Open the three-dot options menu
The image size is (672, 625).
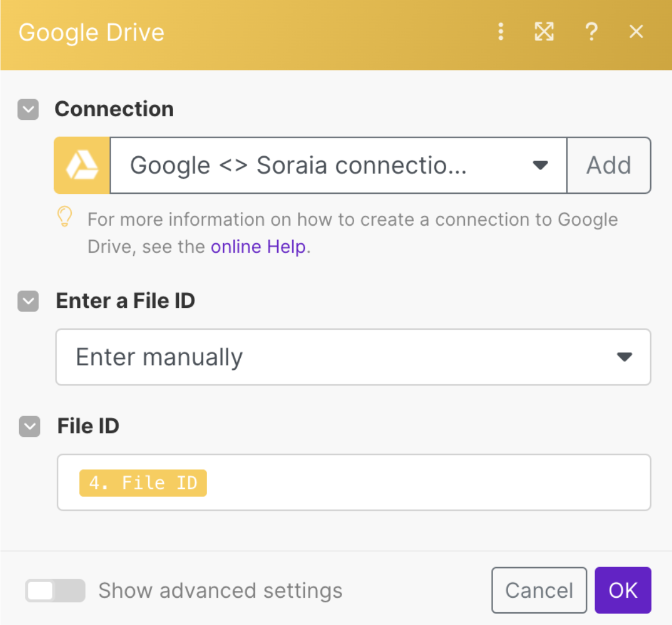(501, 32)
